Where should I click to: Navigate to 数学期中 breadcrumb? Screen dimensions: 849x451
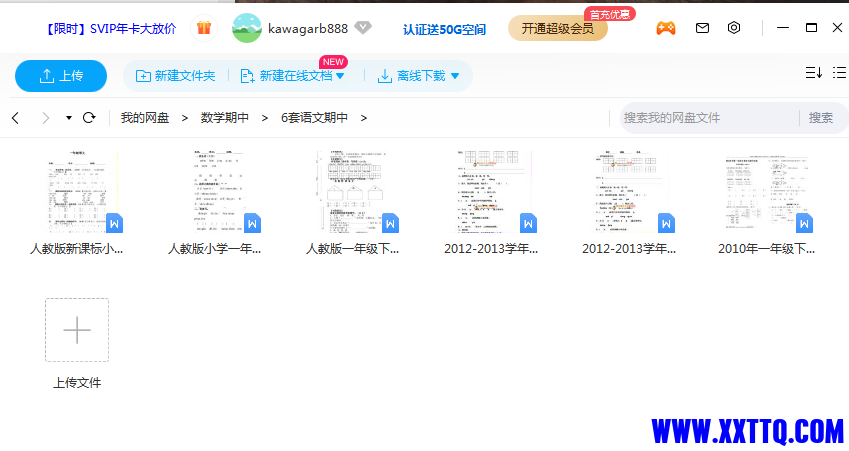[225, 118]
